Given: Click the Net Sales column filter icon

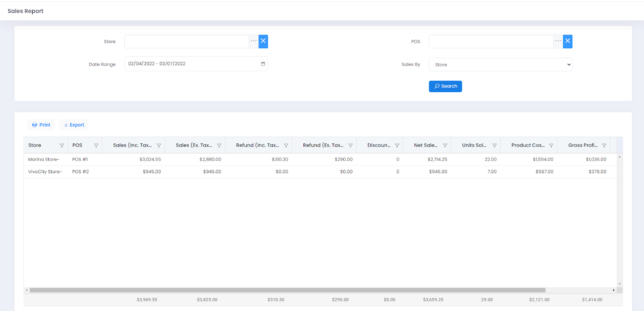Looking at the screenshot, I should [x=445, y=145].
